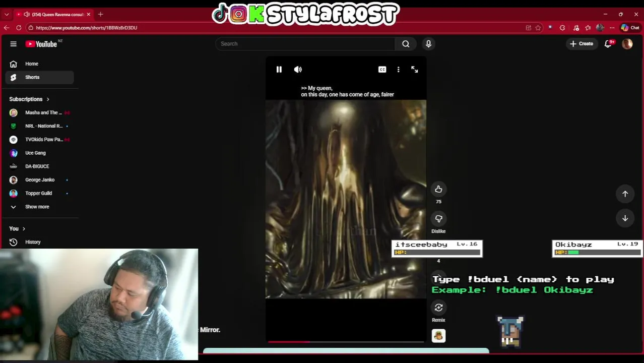This screenshot has width=644, height=363.
Task: Expand the You section chevron
Action: pyautogui.click(x=23, y=229)
